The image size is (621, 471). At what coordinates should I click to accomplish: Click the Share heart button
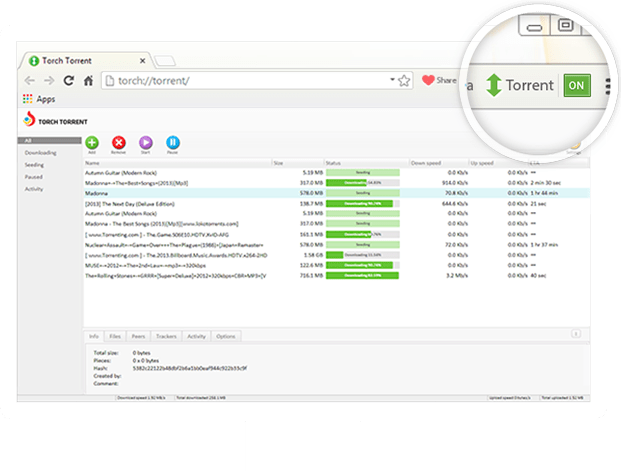point(439,80)
